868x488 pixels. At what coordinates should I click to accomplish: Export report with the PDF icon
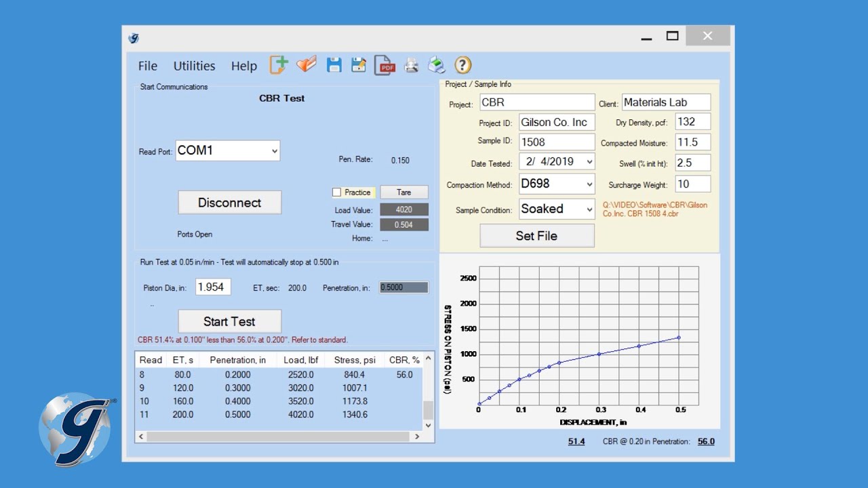384,65
